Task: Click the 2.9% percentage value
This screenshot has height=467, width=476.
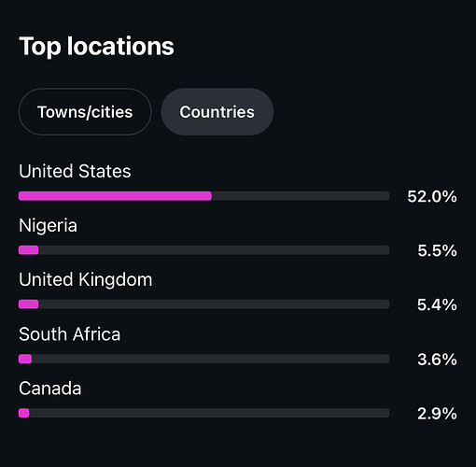Action: [x=437, y=414]
